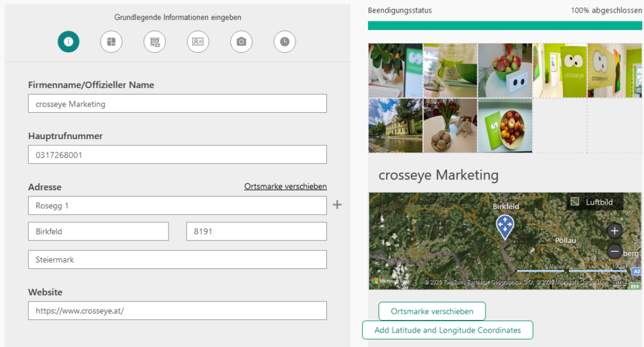Open Add Latitude and Longitude Coordinates
644x347 pixels.
[x=448, y=330]
